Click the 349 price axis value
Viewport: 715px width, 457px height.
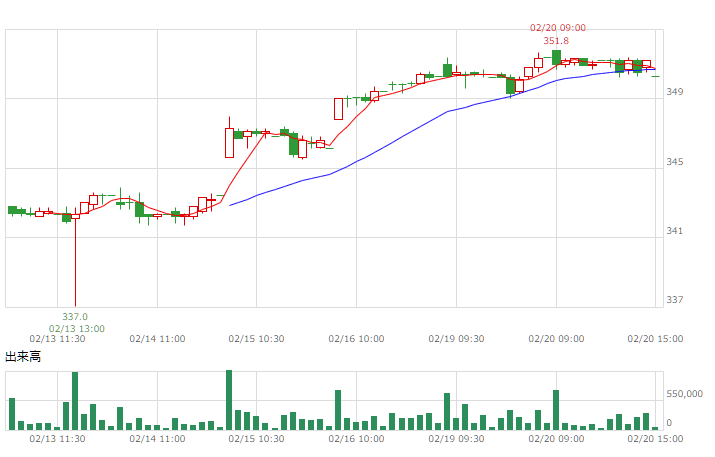(x=675, y=92)
